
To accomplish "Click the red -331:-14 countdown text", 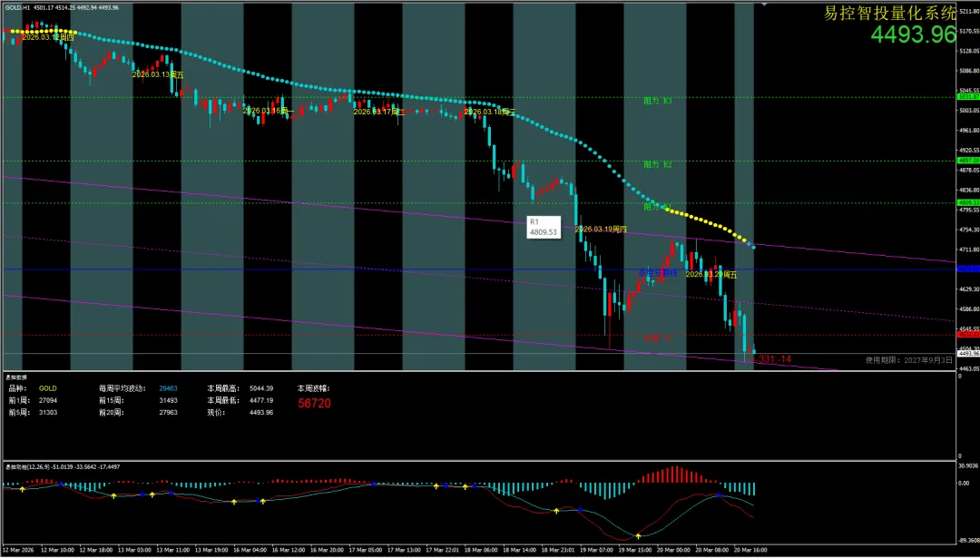I will 771,359.
